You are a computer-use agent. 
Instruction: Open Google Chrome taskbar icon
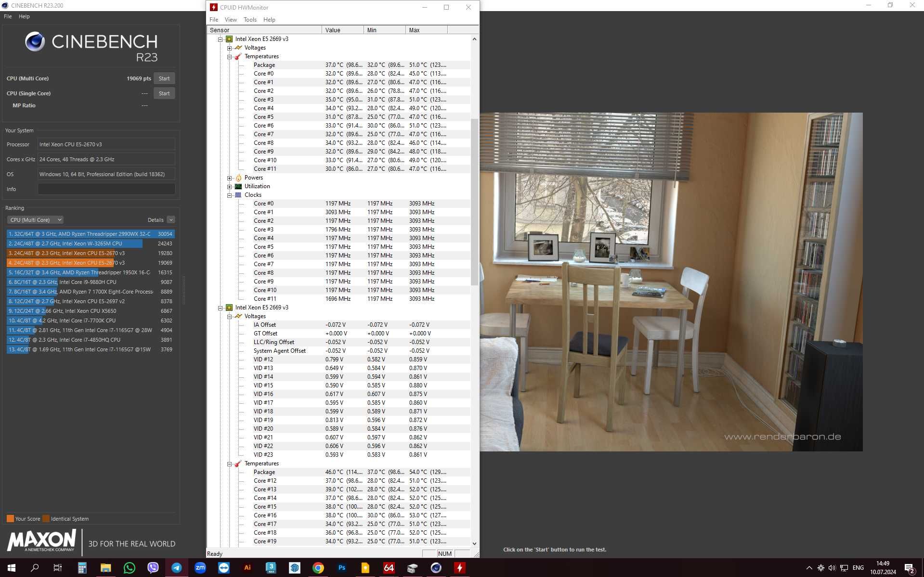(318, 568)
